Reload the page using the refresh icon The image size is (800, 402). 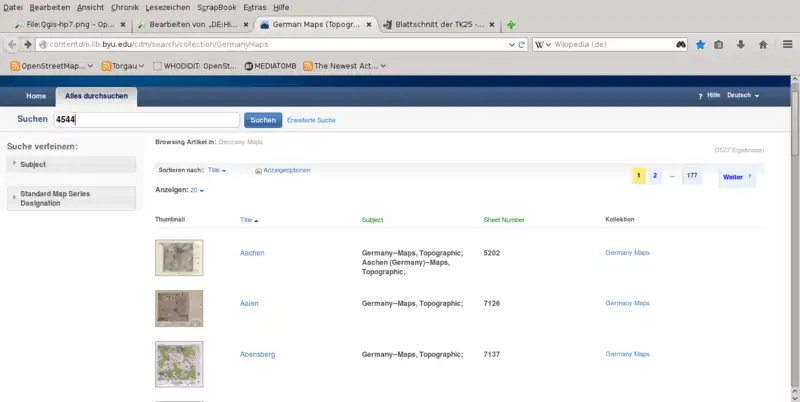tap(520, 44)
